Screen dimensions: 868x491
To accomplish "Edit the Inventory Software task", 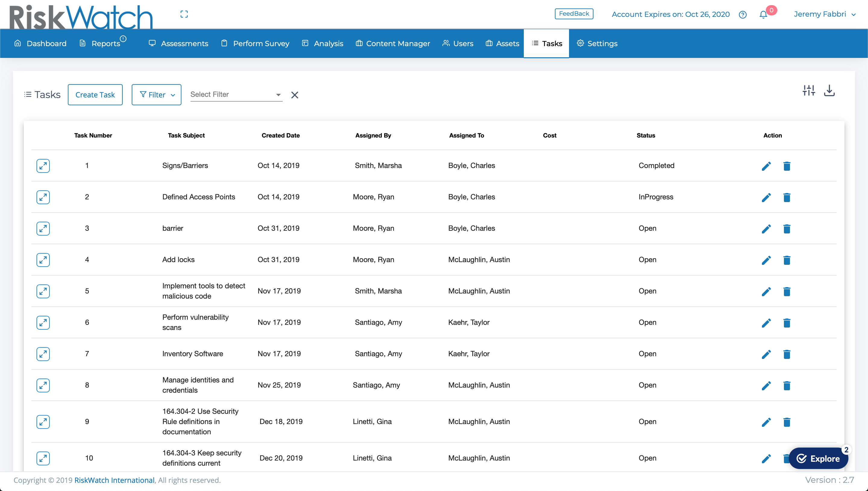I will point(766,354).
